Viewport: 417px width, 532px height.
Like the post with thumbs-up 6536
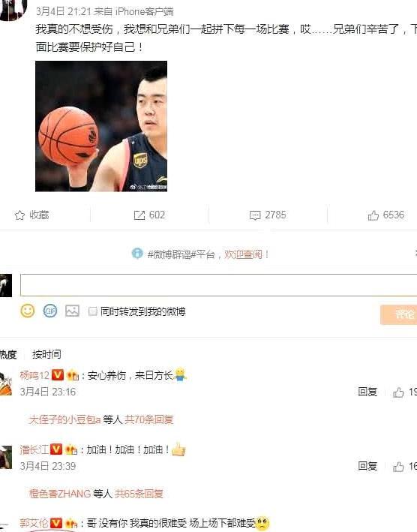[373, 215]
